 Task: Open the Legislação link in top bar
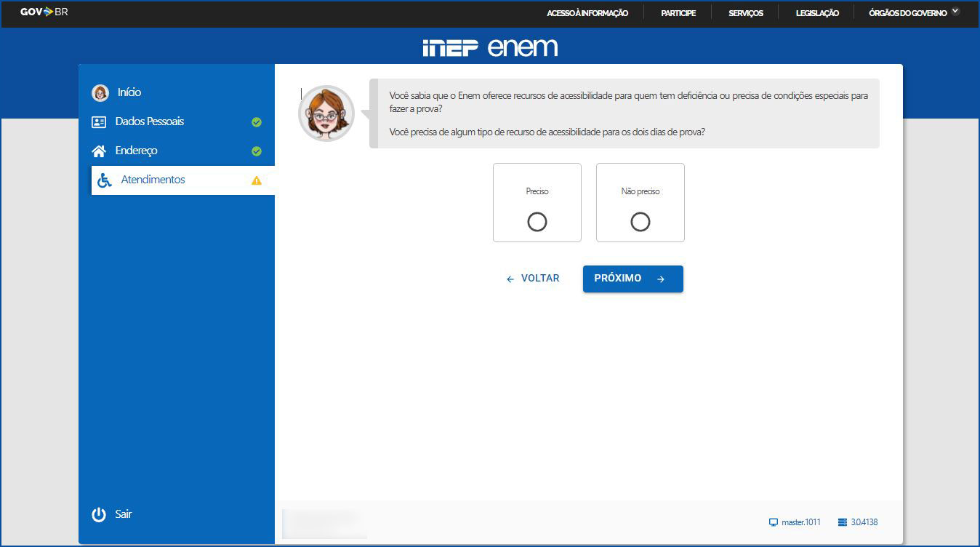coord(817,13)
